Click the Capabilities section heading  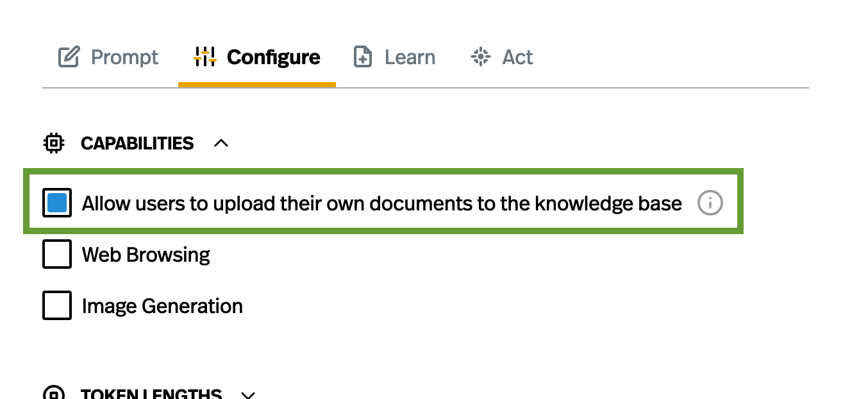pos(137,143)
